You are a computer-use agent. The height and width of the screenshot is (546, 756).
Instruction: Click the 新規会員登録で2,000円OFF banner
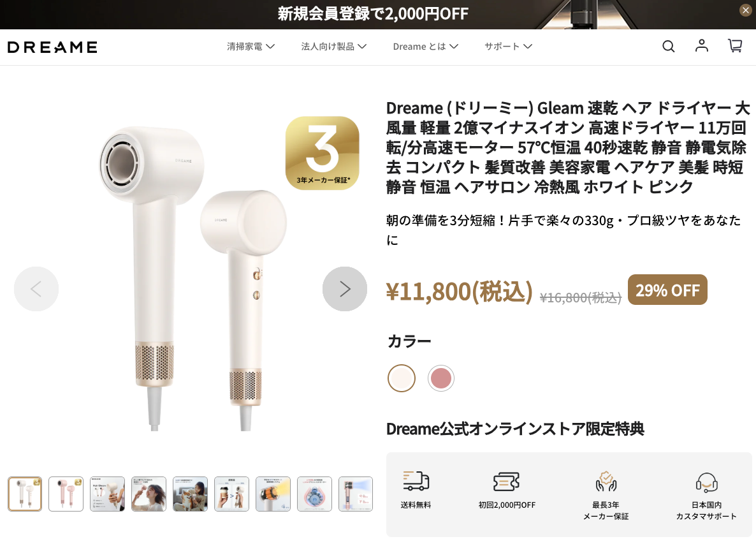[373, 14]
